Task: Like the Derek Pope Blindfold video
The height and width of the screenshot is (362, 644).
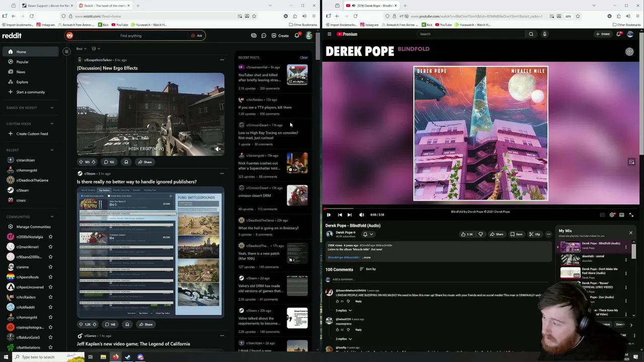Action: click(x=467, y=234)
